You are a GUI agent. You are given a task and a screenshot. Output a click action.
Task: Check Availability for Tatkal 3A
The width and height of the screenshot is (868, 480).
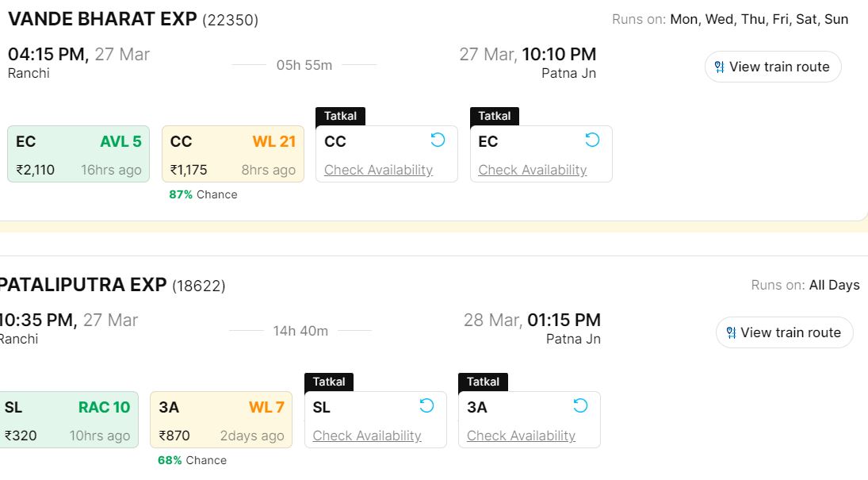pyautogui.click(x=521, y=436)
